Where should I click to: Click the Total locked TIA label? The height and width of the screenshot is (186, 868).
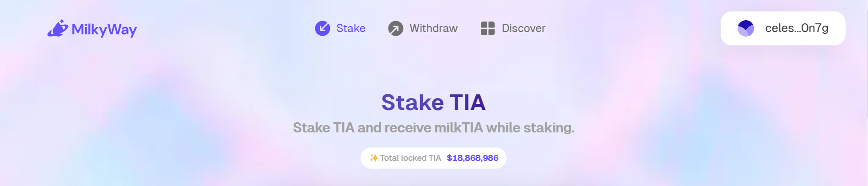(x=410, y=158)
